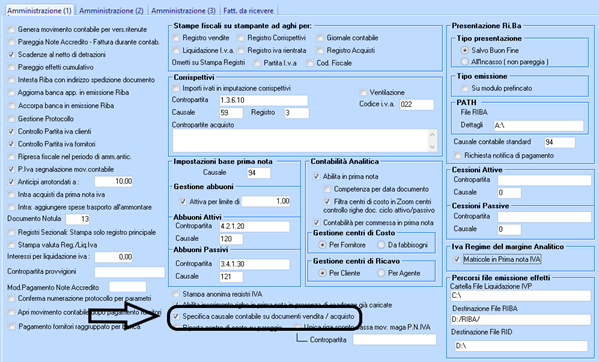Open the Amministrazione (3) tab
The height and width of the screenshot is (362, 599).
tap(183, 11)
